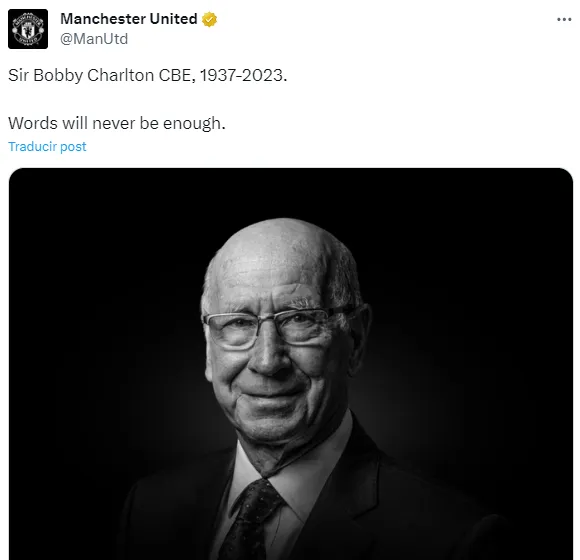Screen dimensions: 580x560
Task: Click the word "United" in the account name
Action: [x=173, y=19]
